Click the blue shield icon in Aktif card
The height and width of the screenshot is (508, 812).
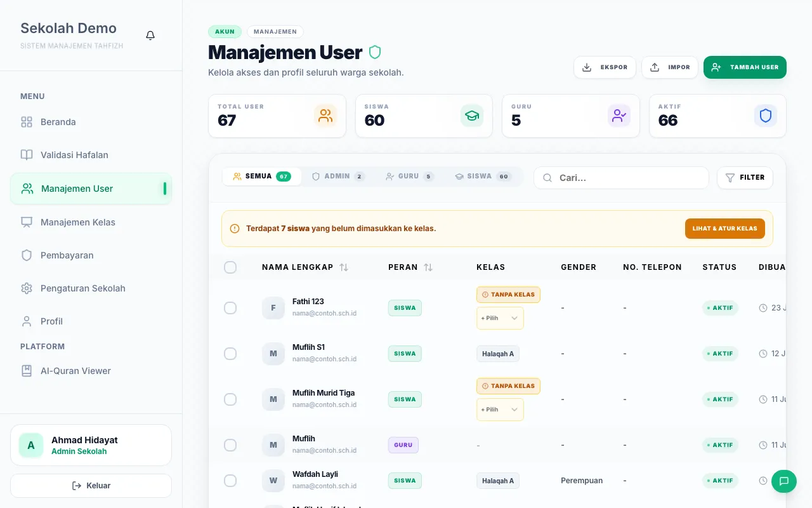click(x=766, y=116)
